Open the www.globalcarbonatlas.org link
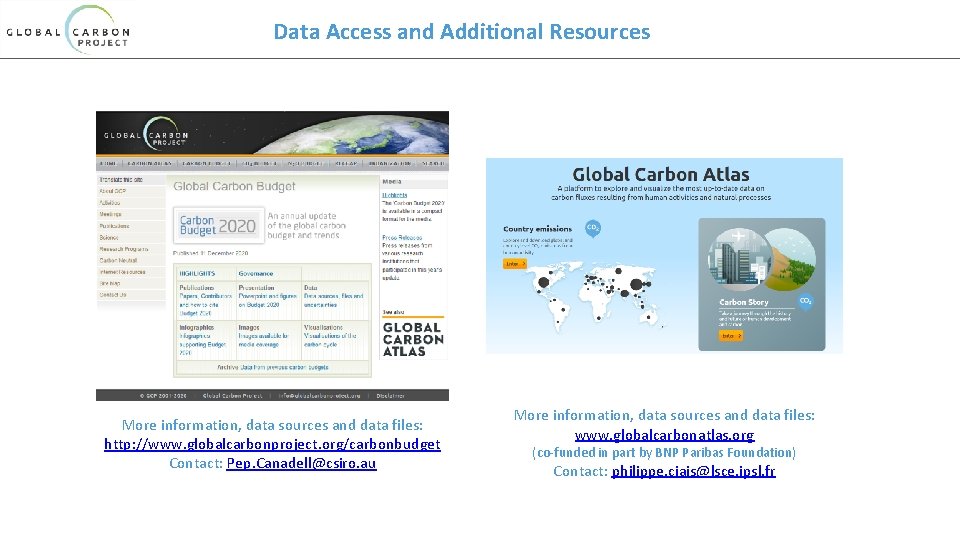The height and width of the screenshot is (540, 960). (x=664, y=435)
